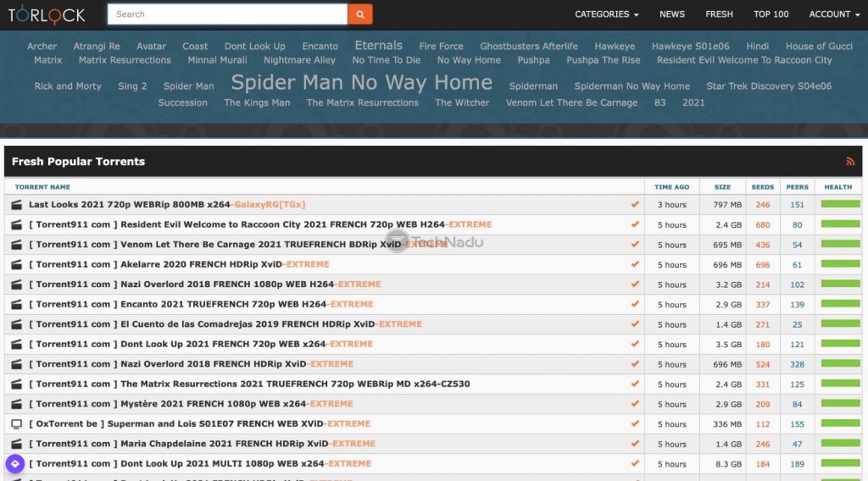
Task: Click the TV monitor icon beside Superman and Lois S01E07
Action: (x=17, y=424)
